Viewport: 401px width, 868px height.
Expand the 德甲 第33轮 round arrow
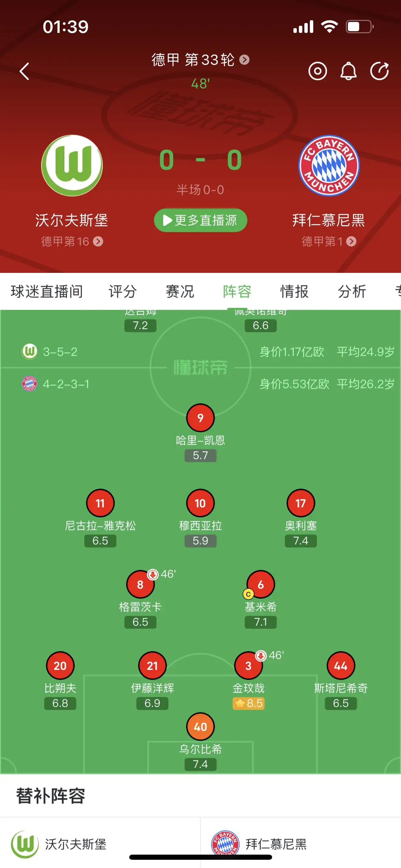tap(244, 60)
